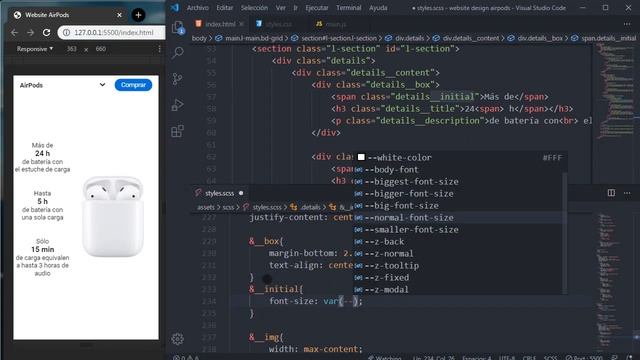Click the viewport width field 363

pyautogui.click(x=72, y=49)
